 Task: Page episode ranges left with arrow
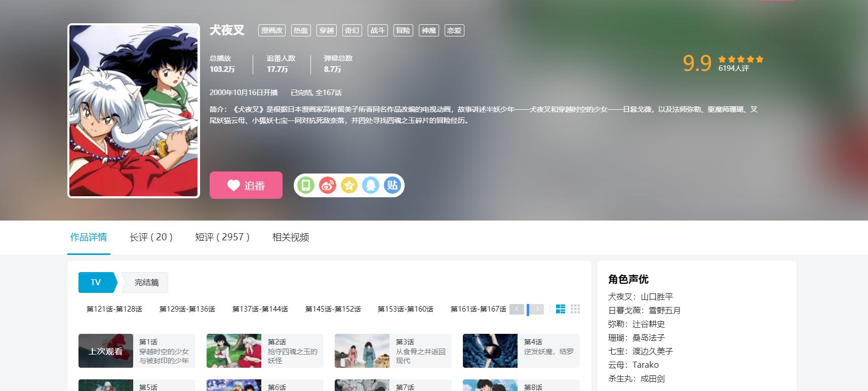tap(517, 309)
